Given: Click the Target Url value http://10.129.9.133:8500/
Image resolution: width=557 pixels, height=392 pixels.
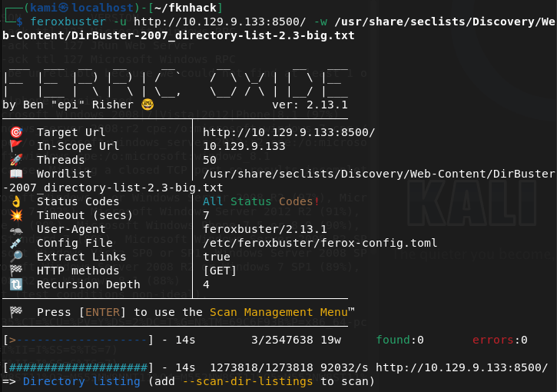Looking at the screenshot, I should pos(289,132).
